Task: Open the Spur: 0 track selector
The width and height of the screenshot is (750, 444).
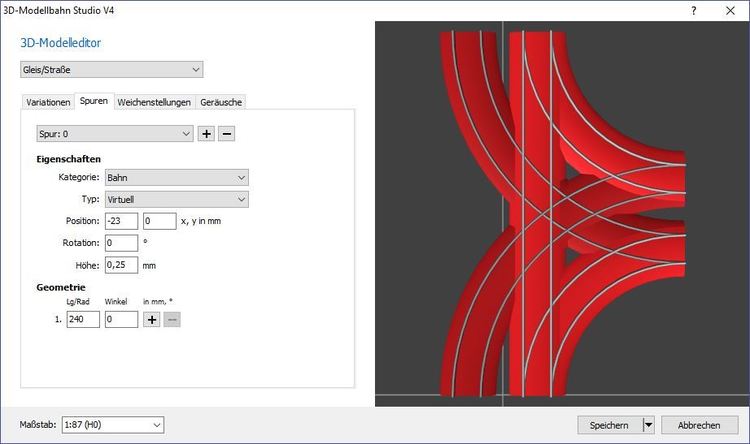Action: click(x=115, y=134)
